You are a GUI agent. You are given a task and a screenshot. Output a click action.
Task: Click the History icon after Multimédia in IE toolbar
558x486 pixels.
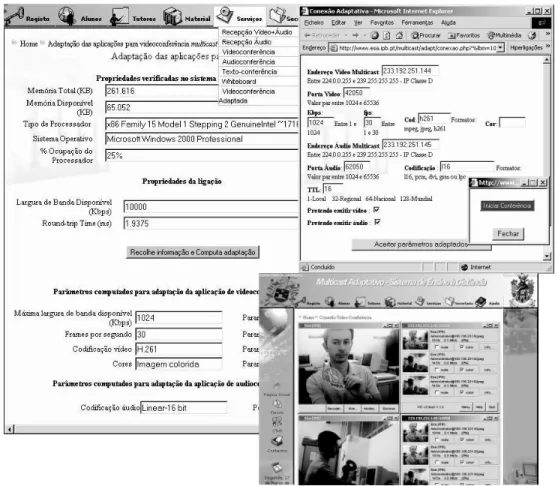(532, 35)
